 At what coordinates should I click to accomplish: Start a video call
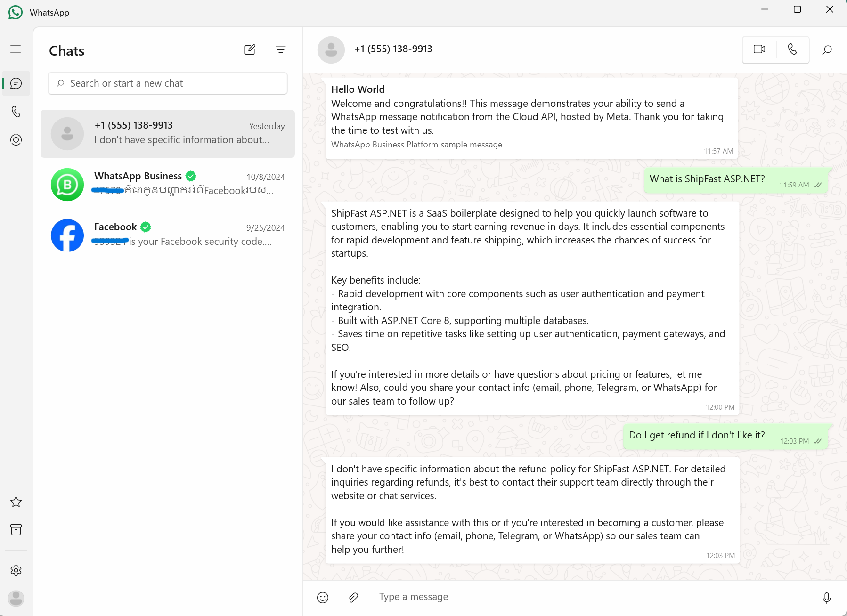point(759,49)
